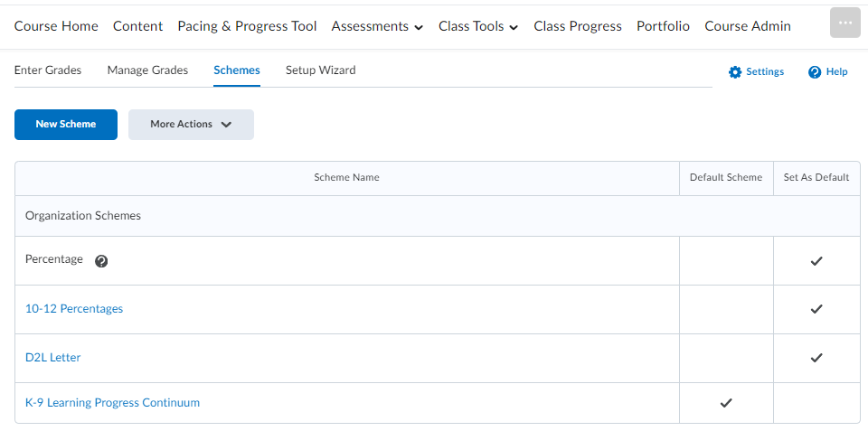Open Help via question mark icon
This screenshot has width=868, height=431.
coord(815,72)
